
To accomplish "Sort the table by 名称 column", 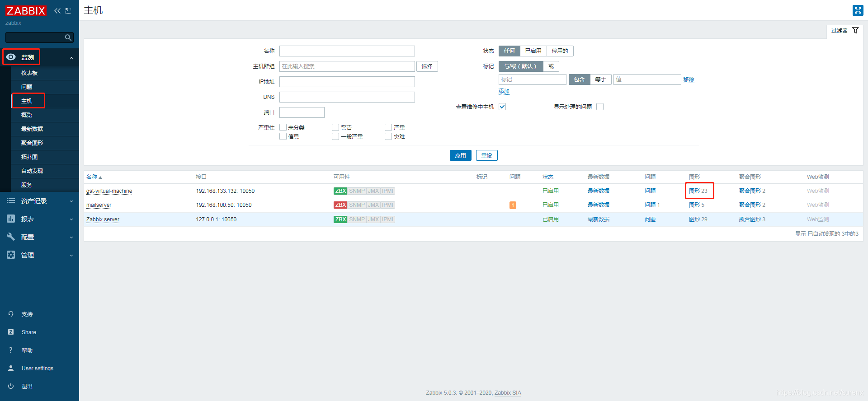I will coord(94,177).
